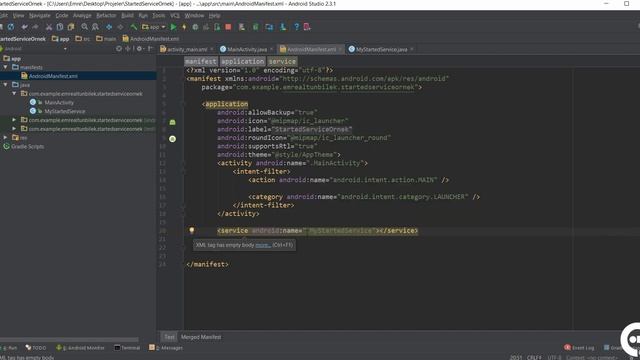Click the Apply Changes lightning icon
Viewport: 640px width, 360px height.
point(184,27)
